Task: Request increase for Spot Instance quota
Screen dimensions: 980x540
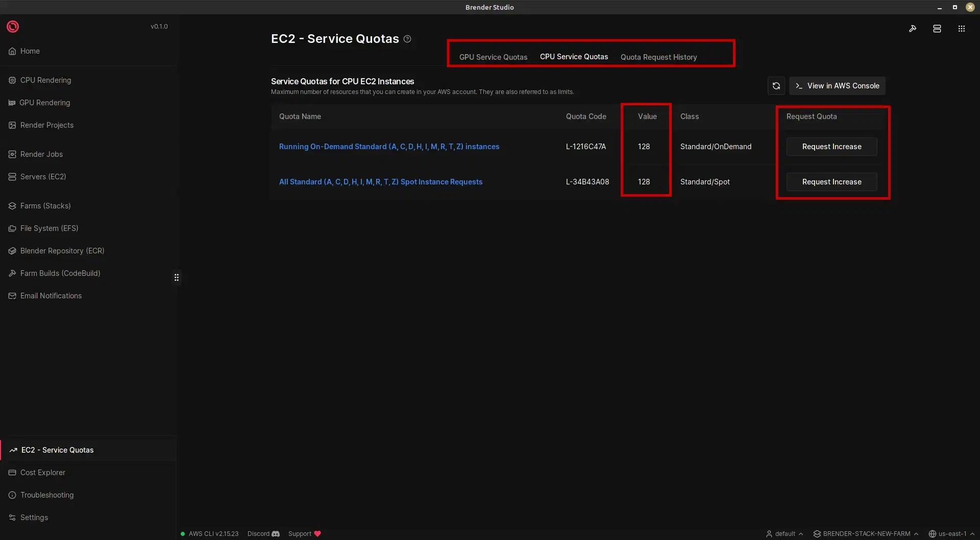Action: coord(831,182)
